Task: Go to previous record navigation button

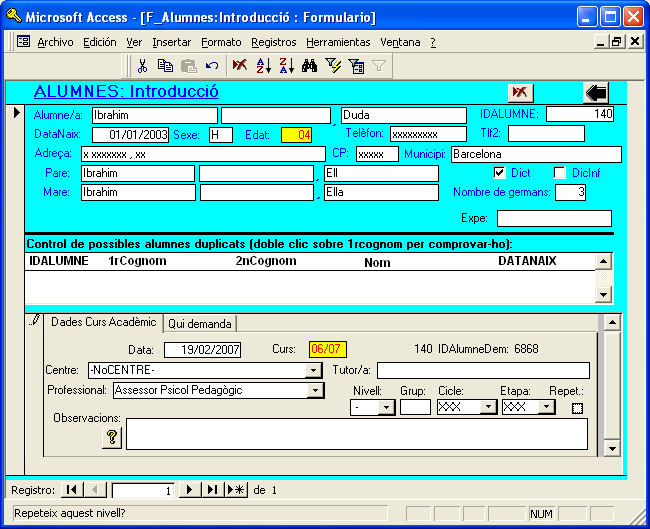Action: [95, 490]
